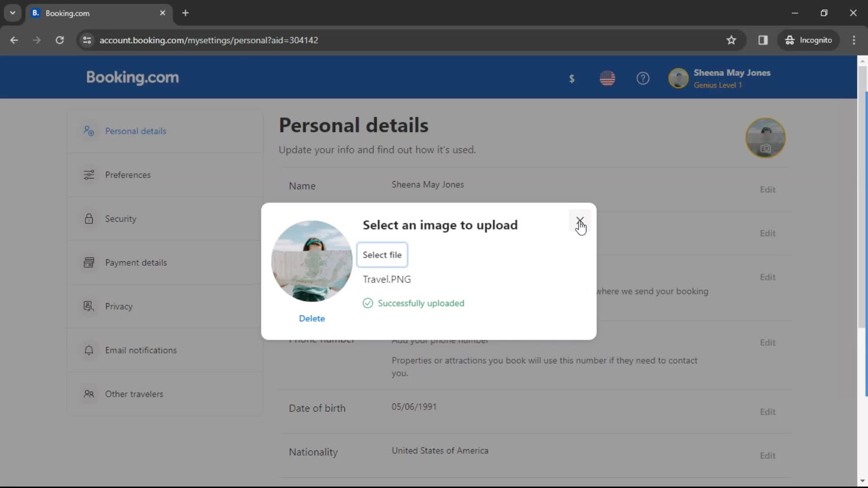Click the green success checkmark icon

point(368,303)
